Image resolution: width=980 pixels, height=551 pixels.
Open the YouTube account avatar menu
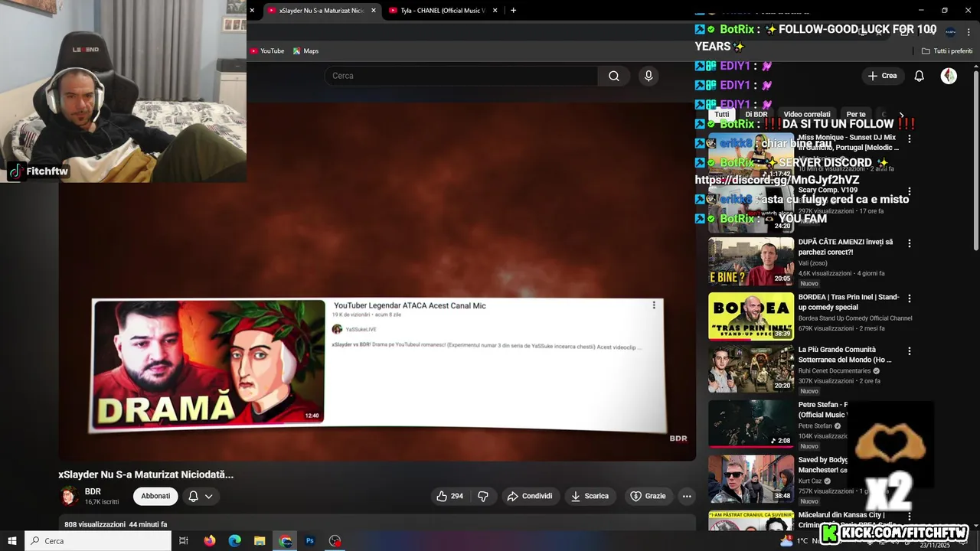click(x=949, y=76)
